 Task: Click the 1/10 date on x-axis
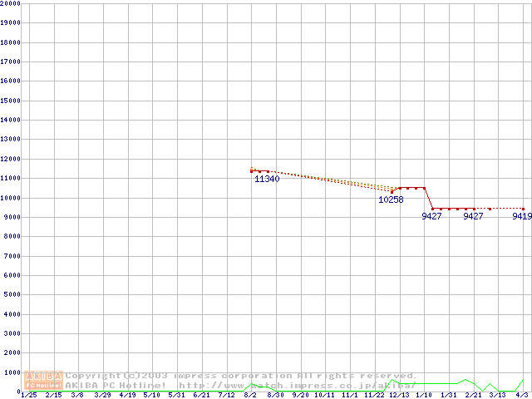pos(424,395)
